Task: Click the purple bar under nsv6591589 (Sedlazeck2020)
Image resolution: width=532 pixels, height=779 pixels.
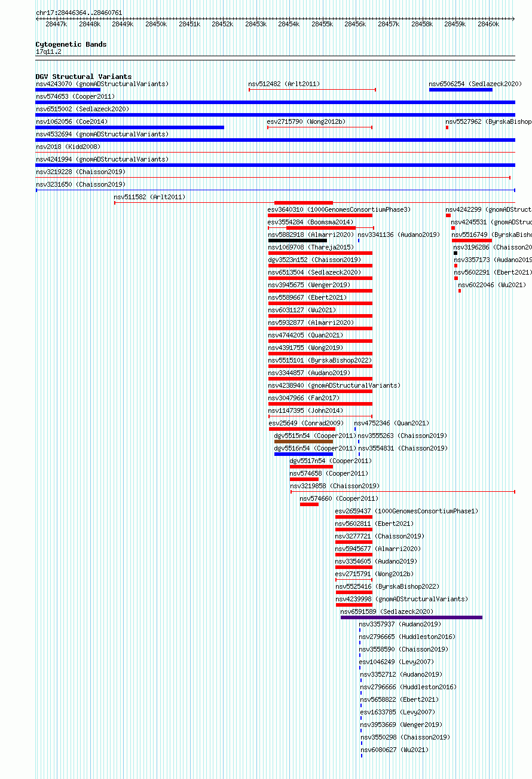Action: pyautogui.click(x=411, y=617)
